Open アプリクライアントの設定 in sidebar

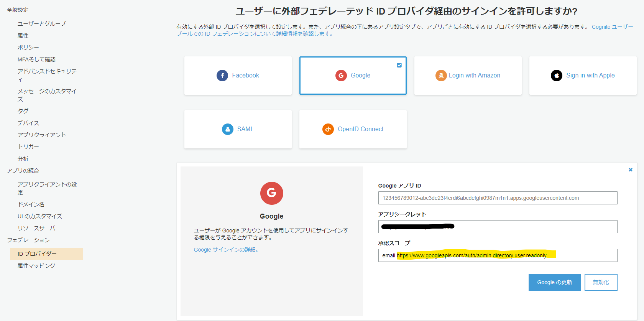47,188
